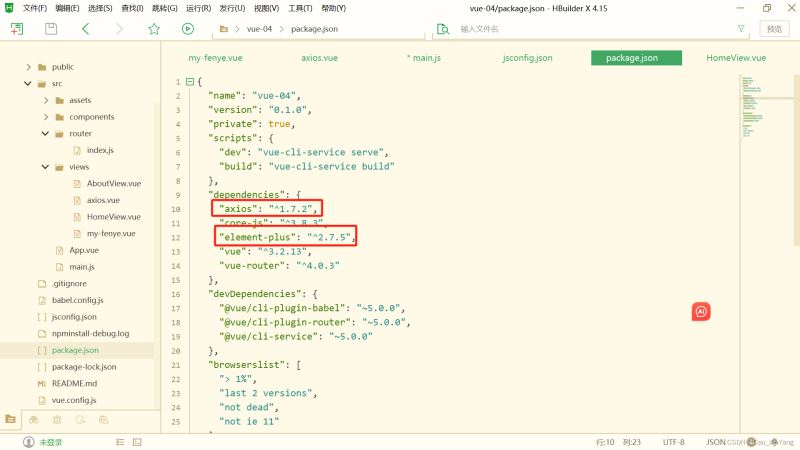Switch to the jsconfig.json editor tab
Image resolution: width=800 pixels, height=450 pixels.
[528, 58]
